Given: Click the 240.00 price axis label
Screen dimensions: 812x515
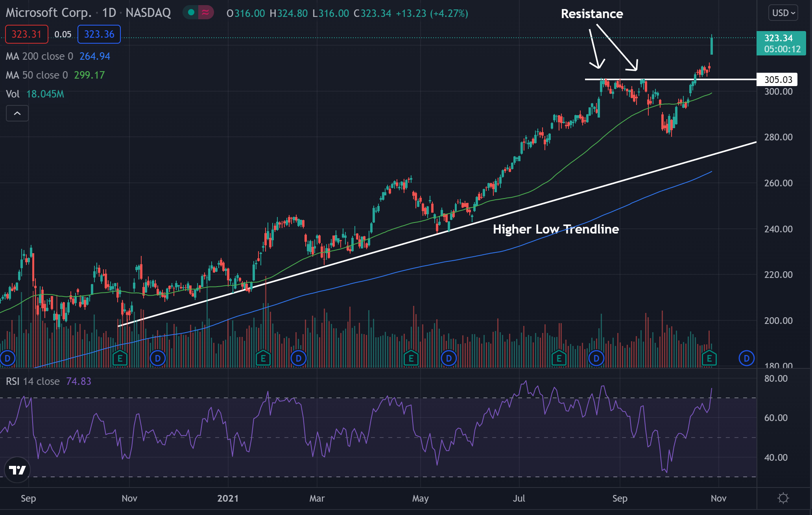Looking at the screenshot, I should point(778,229).
